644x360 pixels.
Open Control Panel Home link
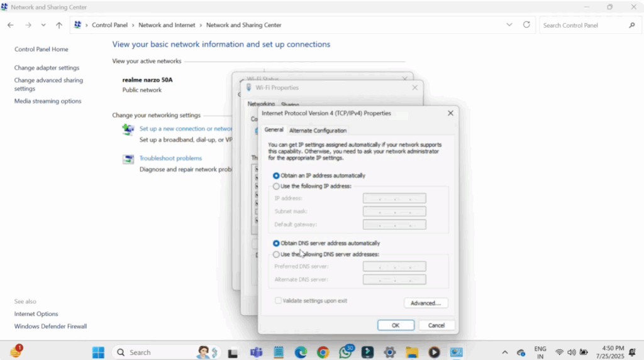[x=42, y=49]
